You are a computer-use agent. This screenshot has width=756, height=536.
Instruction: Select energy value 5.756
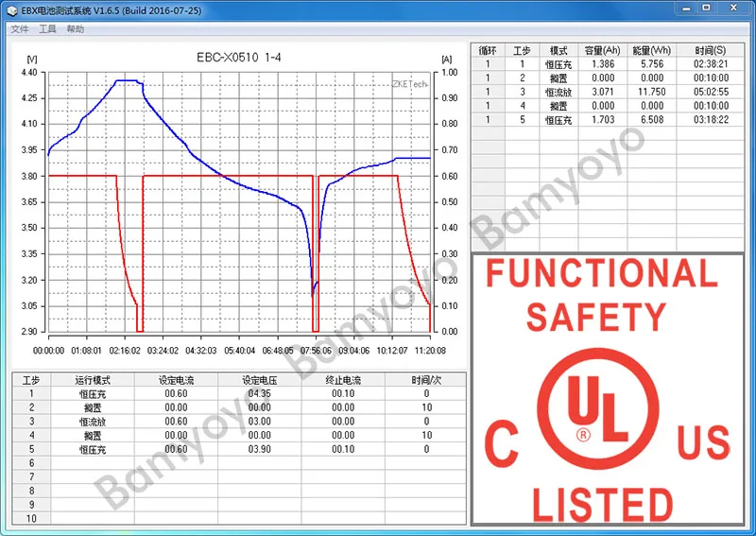[652, 64]
